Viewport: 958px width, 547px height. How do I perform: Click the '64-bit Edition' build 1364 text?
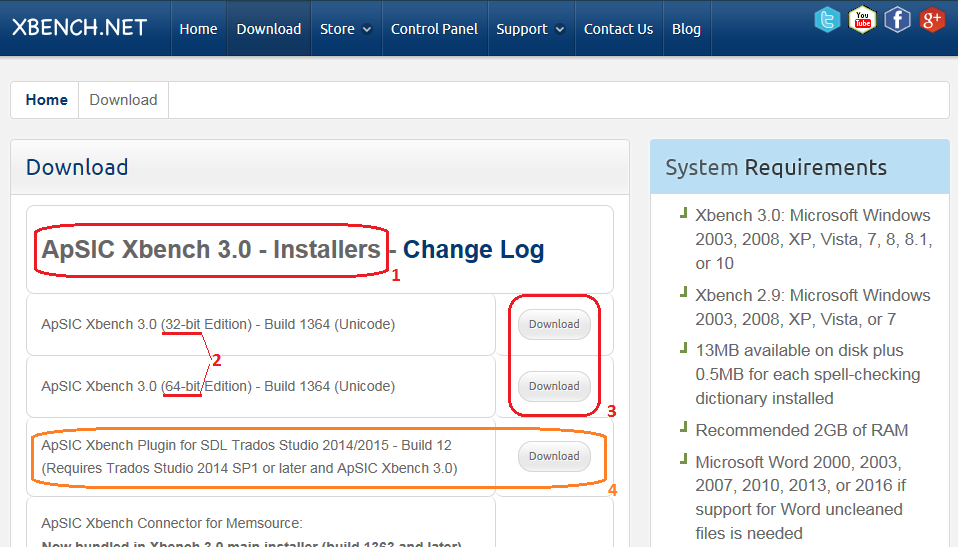pyautogui.click(x=218, y=386)
